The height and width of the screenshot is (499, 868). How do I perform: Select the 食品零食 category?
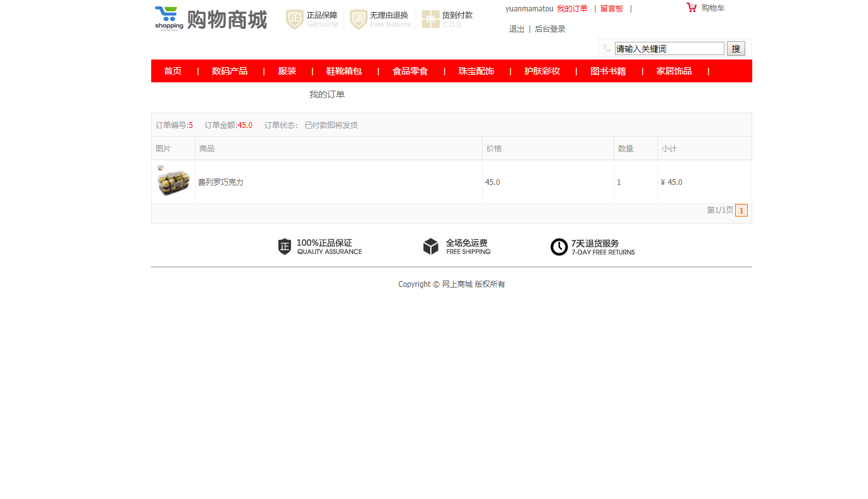(409, 71)
